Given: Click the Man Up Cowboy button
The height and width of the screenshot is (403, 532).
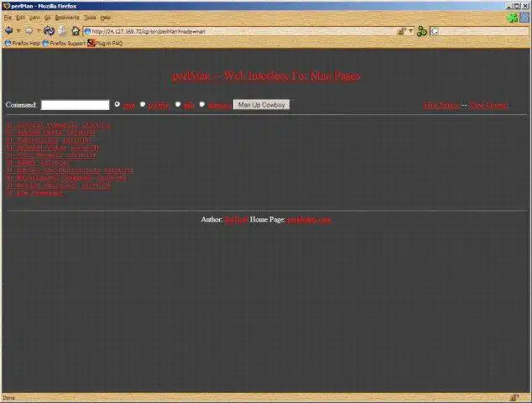Looking at the screenshot, I should pyautogui.click(x=261, y=105).
